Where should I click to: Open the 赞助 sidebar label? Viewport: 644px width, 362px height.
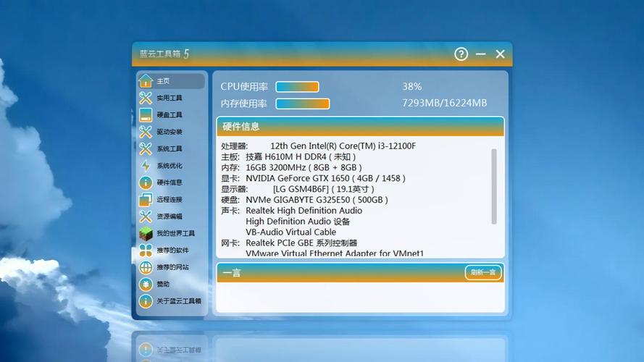pyautogui.click(x=163, y=284)
